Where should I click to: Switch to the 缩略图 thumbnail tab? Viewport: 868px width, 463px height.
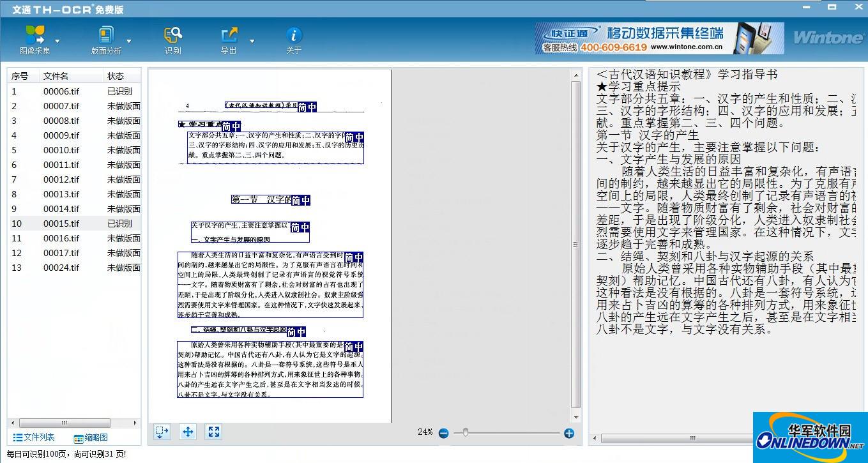(x=91, y=437)
